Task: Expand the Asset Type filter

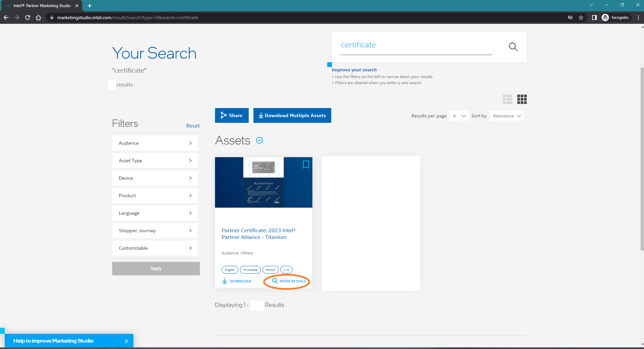Action: [155, 161]
